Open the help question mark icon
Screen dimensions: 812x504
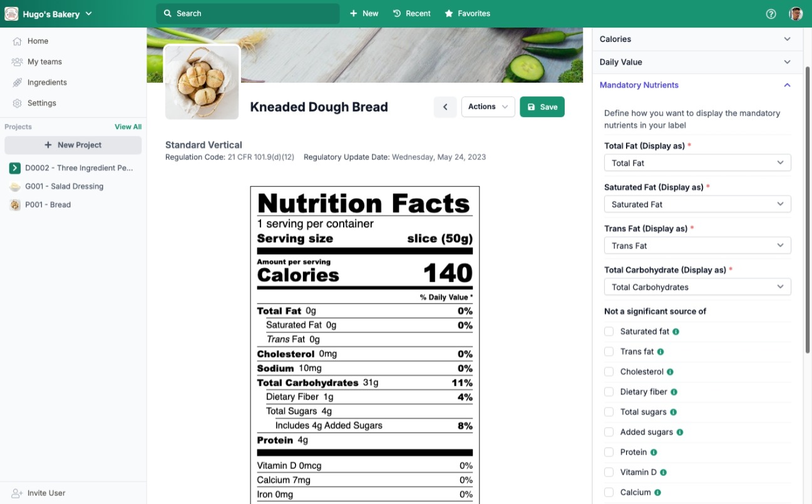[771, 13]
